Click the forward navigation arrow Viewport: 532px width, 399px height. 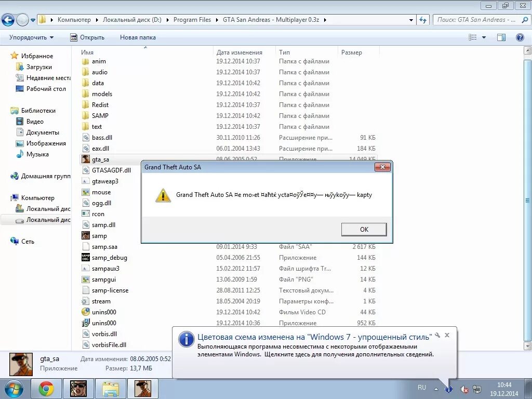[22, 20]
